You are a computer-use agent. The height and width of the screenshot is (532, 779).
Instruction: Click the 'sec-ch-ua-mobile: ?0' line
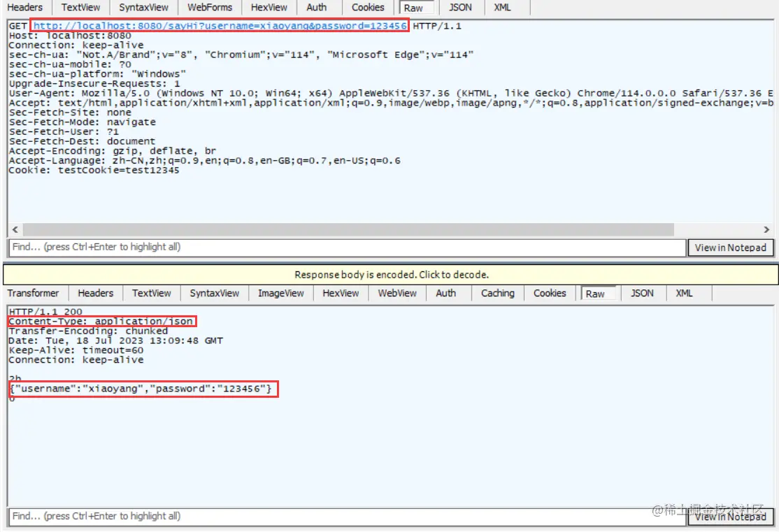[70, 64]
